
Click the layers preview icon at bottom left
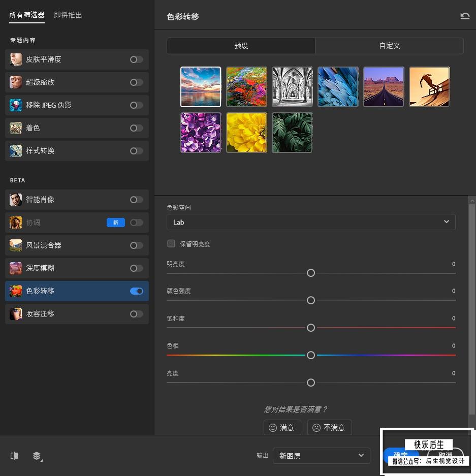pyautogui.click(x=37, y=456)
